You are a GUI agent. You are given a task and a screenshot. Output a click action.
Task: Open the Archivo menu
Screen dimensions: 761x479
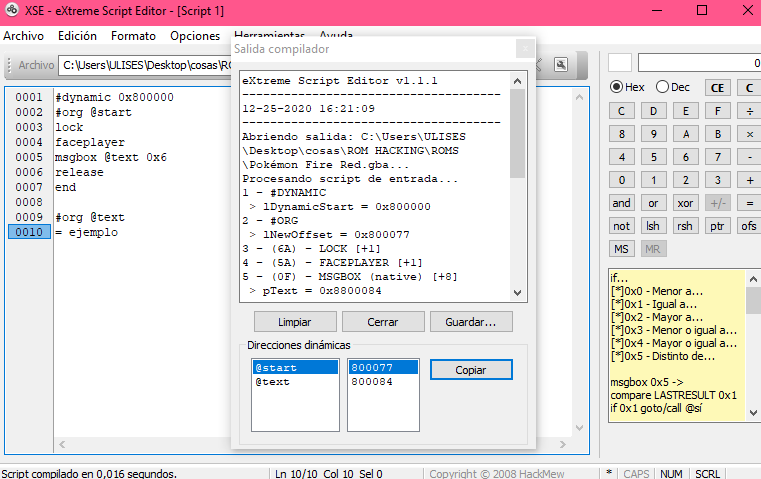[x=23, y=35]
